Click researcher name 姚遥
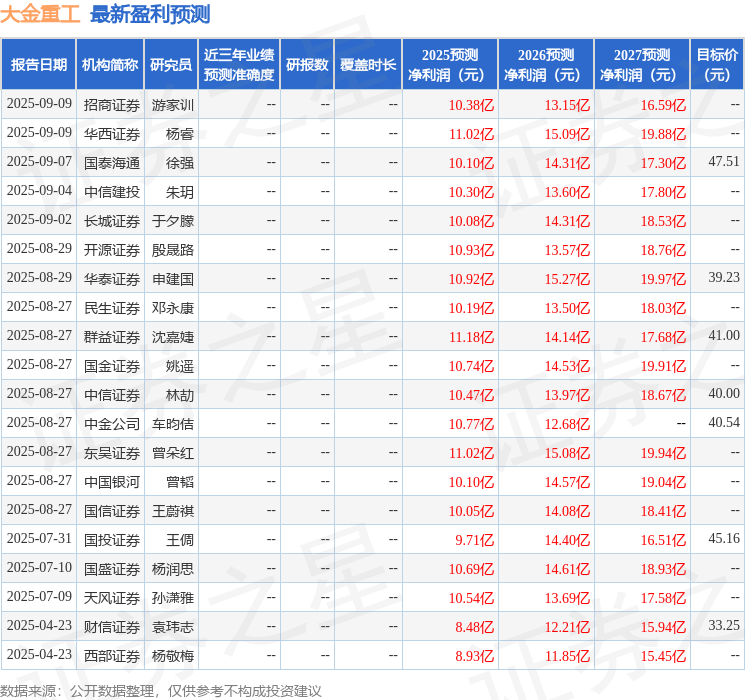 coord(180,366)
